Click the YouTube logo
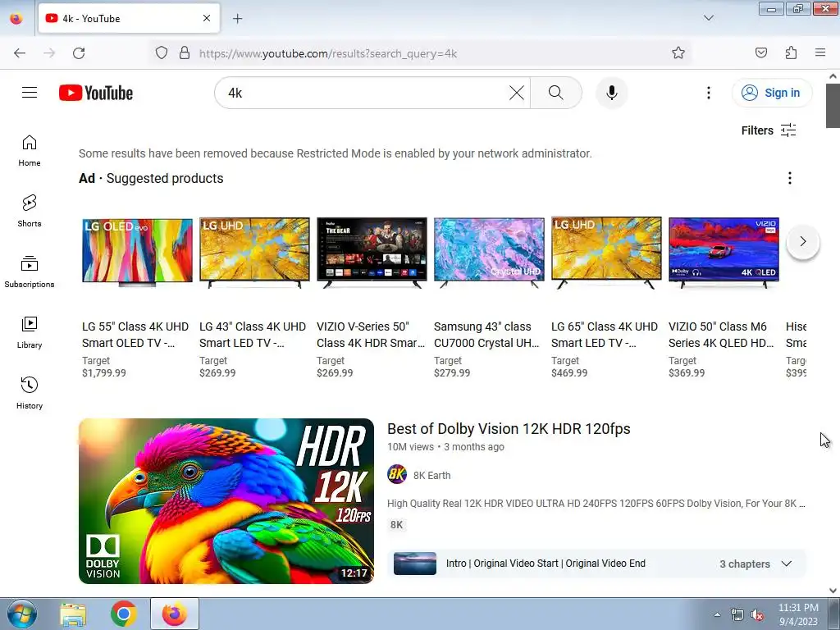The image size is (840, 630). click(96, 93)
